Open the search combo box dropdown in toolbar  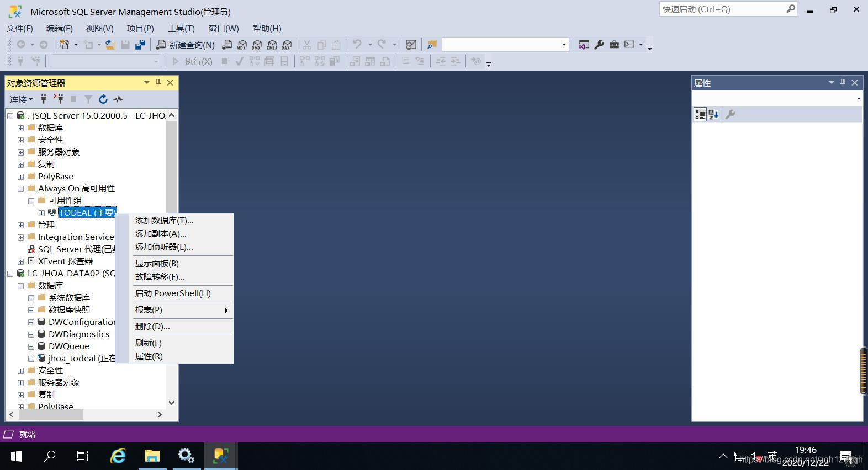tap(564, 45)
